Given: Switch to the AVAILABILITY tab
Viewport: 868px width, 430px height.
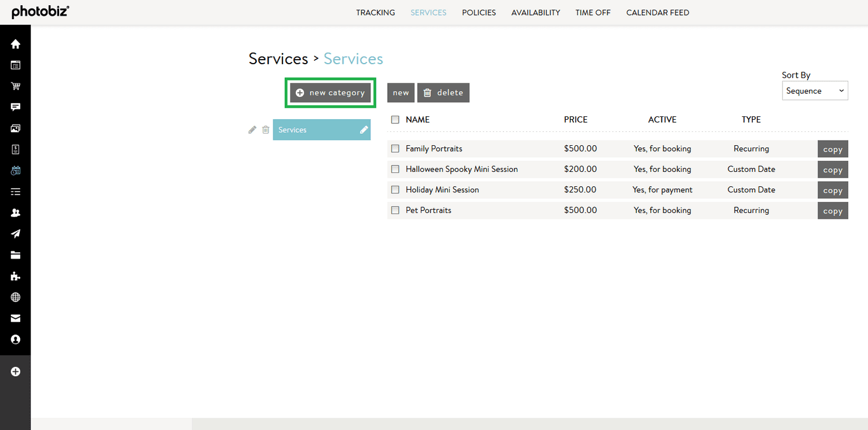Looking at the screenshot, I should click(535, 12).
